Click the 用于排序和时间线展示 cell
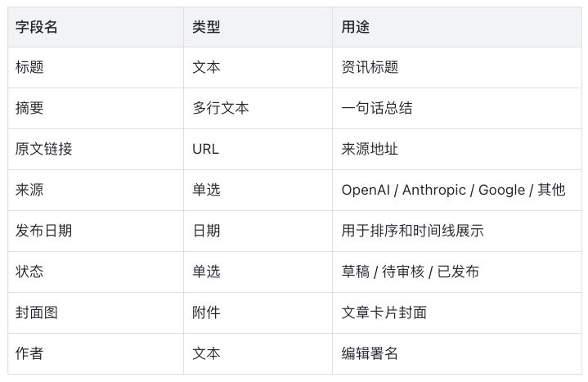Screen dimensions: 588x382 pos(457,231)
